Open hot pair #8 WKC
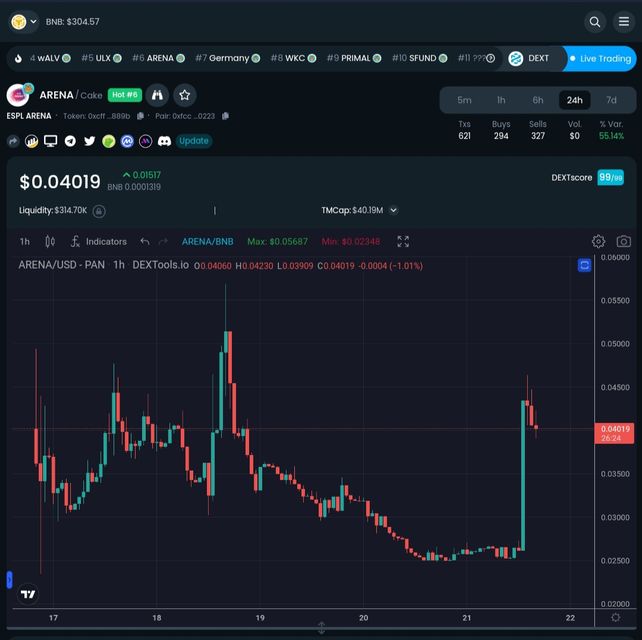This screenshot has height=640, width=642. point(293,58)
